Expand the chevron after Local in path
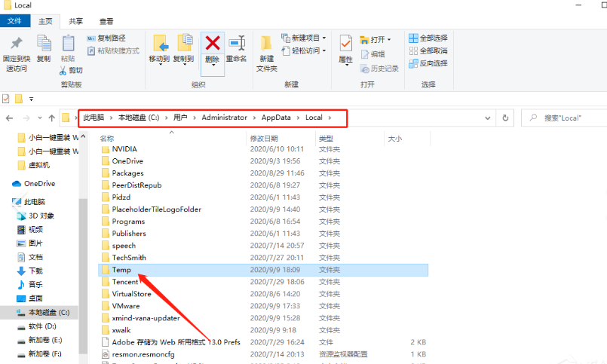Viewport: 607px width, 364px height. (x=330, y=118)
